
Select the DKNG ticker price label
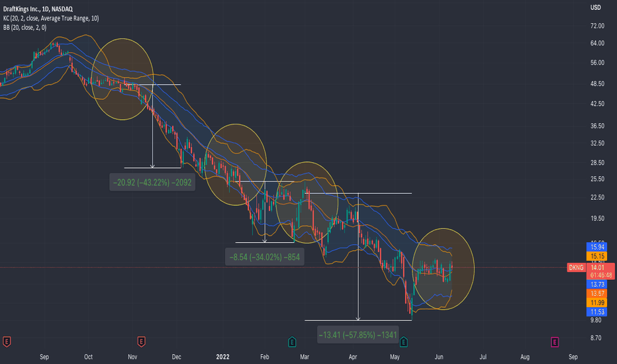coord(576,267)
